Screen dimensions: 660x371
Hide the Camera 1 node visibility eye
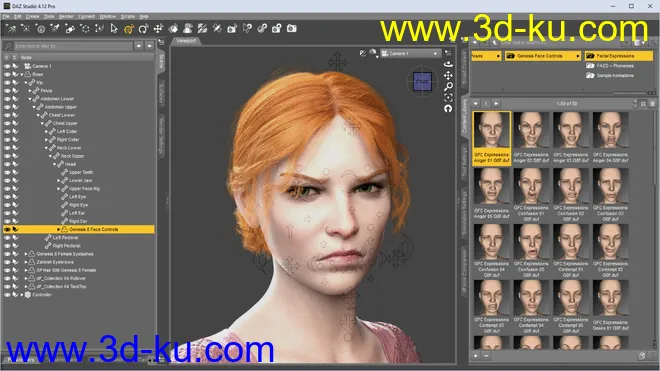[7, 66]
